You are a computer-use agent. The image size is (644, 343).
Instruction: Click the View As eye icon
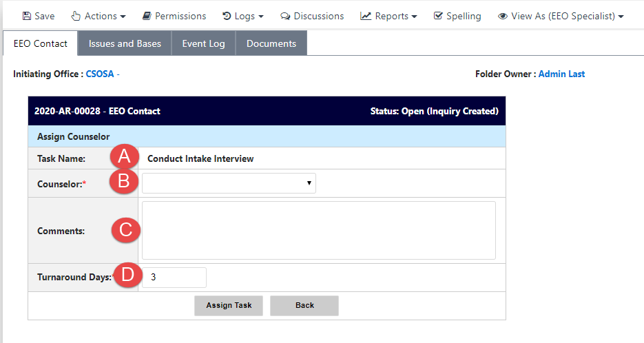(503, 17)
